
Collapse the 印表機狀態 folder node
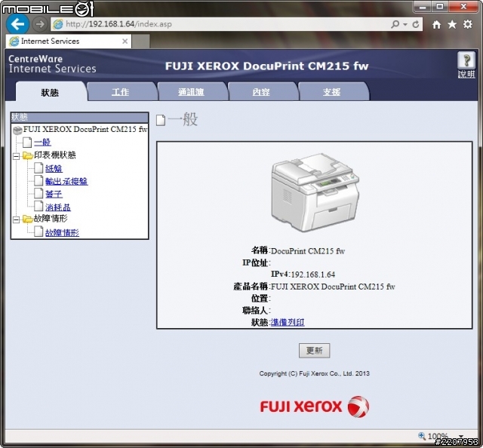(x=17, y=156)
